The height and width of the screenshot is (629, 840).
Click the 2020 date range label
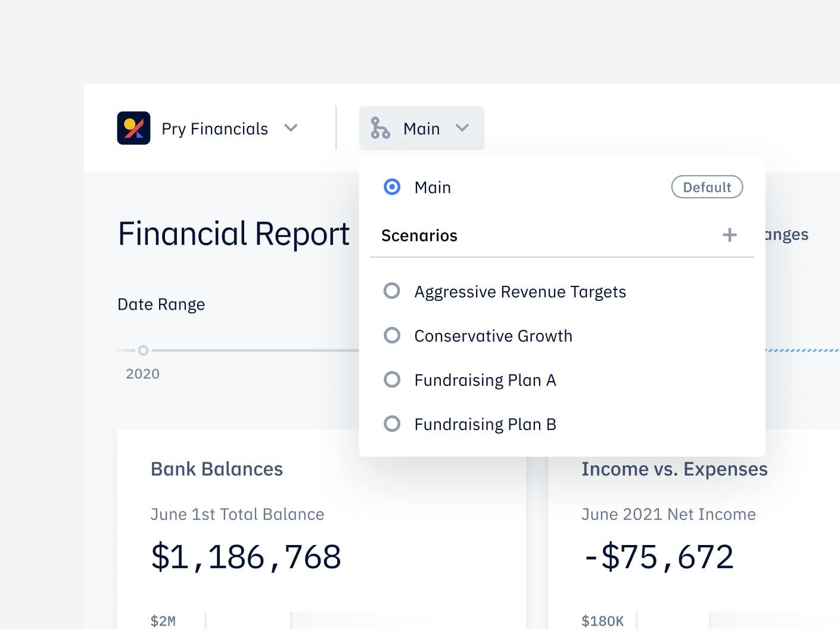[x=142, y=374]
